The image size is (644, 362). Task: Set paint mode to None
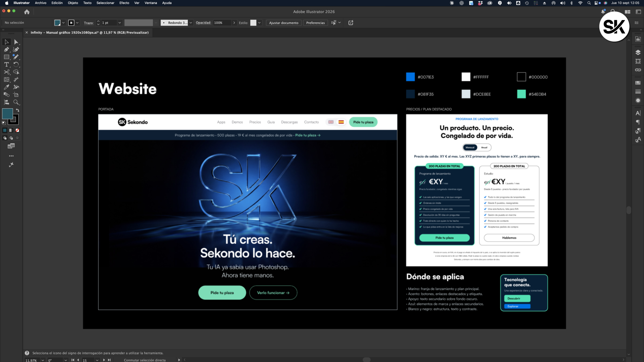tap(17, 130)
